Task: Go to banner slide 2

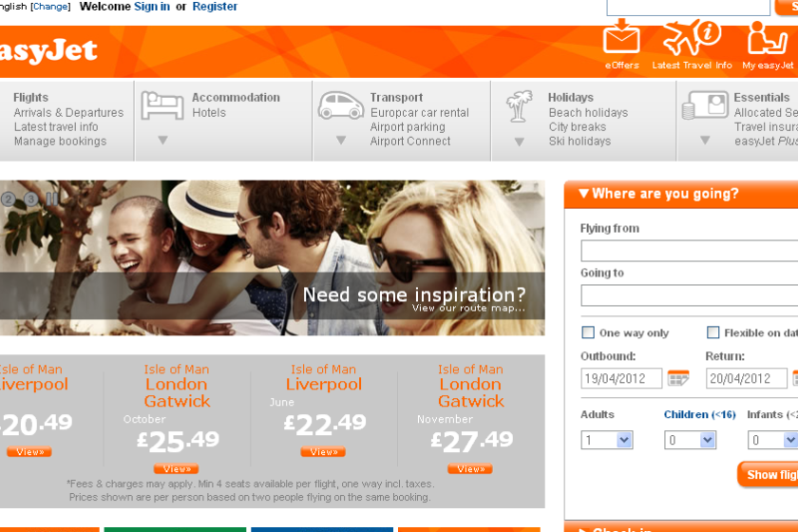Action: coord(8,199)
